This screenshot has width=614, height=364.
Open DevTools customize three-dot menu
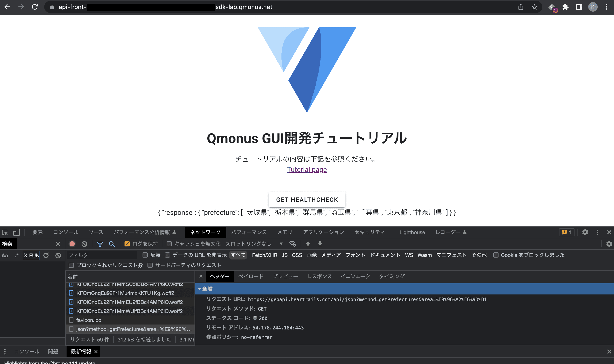click(x=597, y=232)
